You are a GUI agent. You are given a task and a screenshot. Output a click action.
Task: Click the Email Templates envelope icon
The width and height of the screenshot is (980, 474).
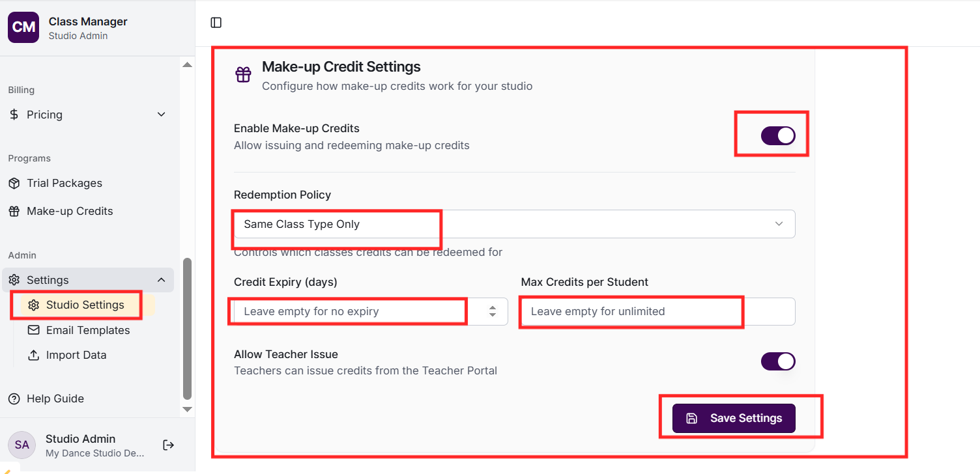point(33,330)
